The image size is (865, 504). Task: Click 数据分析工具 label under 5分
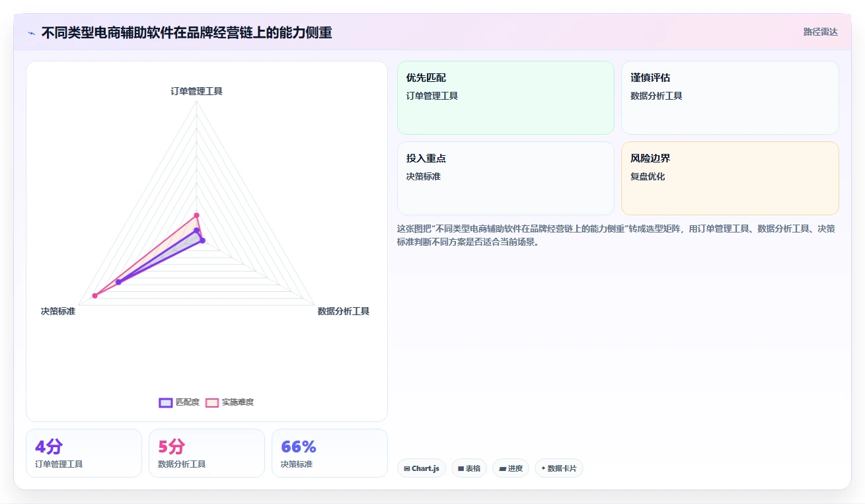[182, 464]
